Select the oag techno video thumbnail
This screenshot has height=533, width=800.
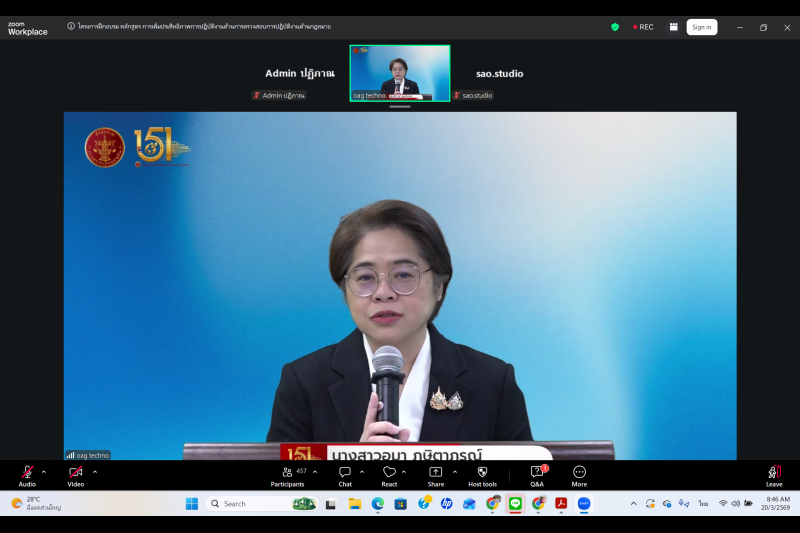400,72
